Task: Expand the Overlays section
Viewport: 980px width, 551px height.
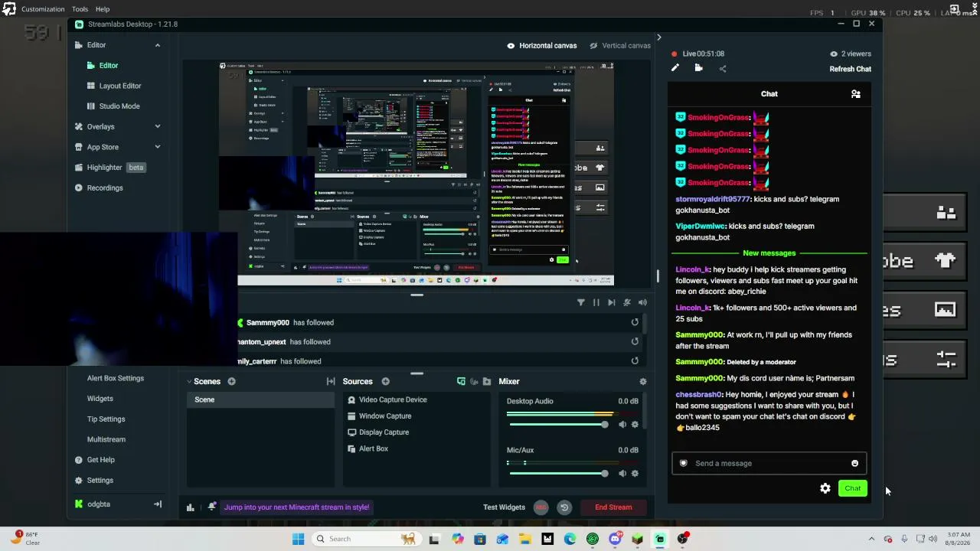Action: coord(158,126)
